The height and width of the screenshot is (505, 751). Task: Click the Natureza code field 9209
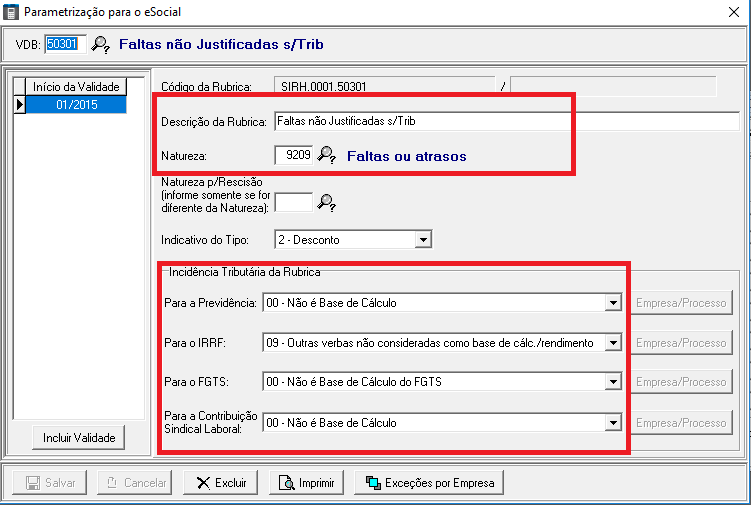(293, 156)
